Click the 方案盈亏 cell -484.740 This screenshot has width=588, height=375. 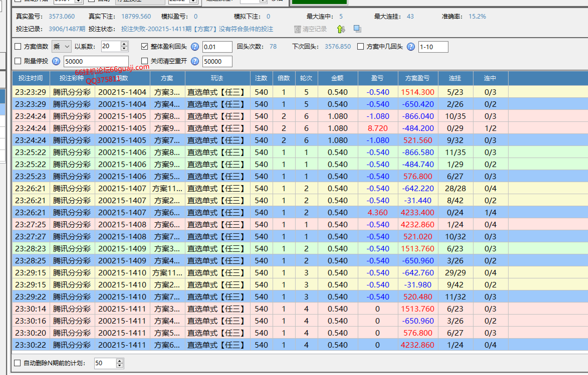418,164
